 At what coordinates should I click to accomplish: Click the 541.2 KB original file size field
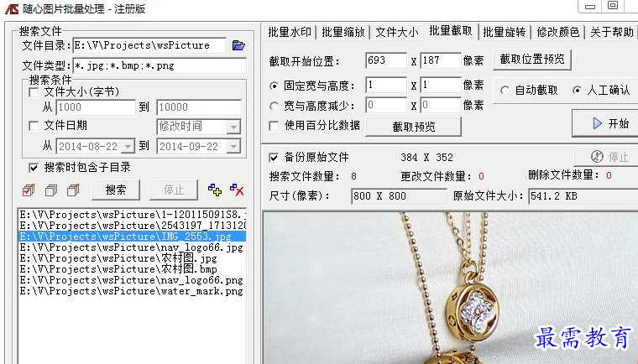[x=583, y=196]
